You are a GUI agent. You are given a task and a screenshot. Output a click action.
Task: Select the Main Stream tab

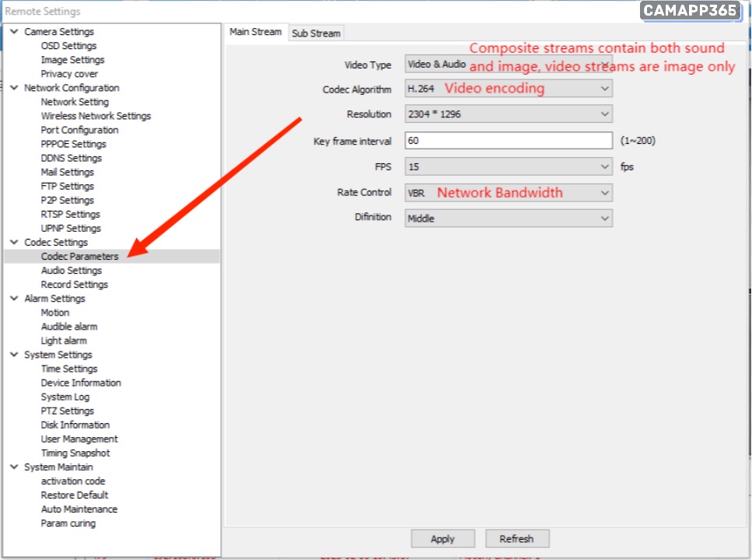(255, 33)
